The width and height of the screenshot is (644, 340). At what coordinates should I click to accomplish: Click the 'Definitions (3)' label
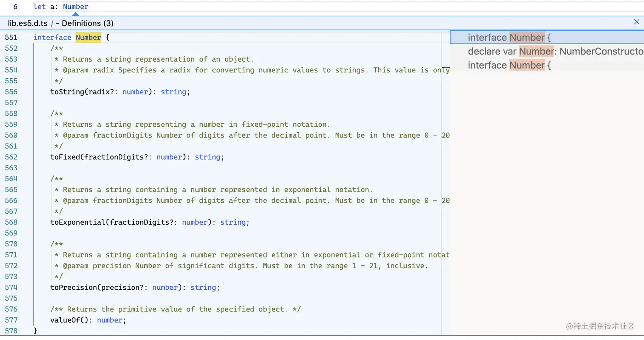pos(88,23)
